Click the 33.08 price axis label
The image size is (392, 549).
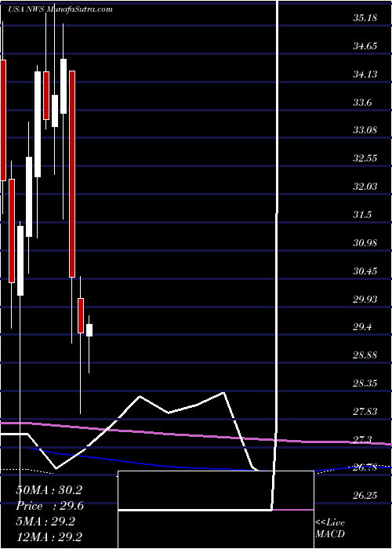pyautogui.click(x=365, y=130)
